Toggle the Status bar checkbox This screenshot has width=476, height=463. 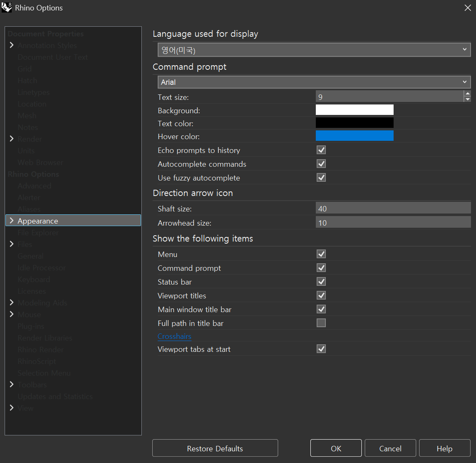click(321, 282)
